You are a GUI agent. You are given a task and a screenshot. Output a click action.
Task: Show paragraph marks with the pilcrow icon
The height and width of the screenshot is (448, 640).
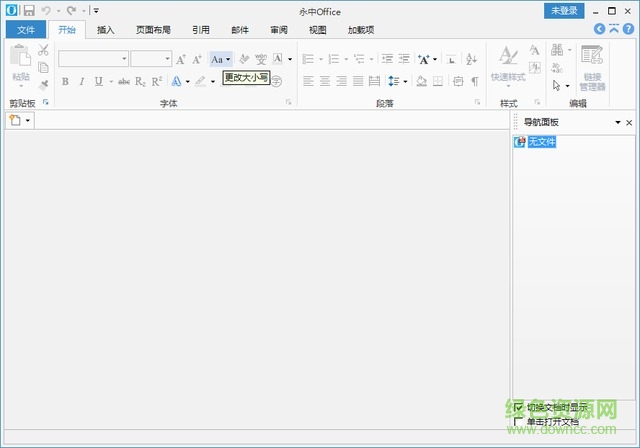[475, 81]
